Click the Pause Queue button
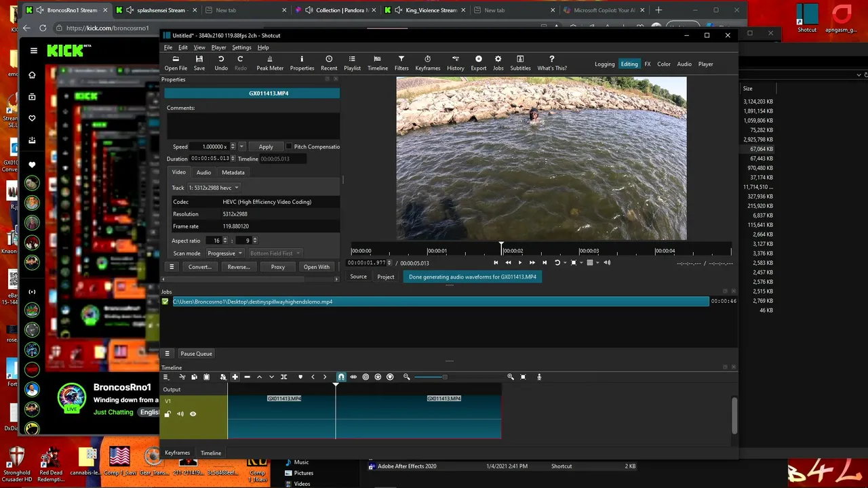 (196, 354)
